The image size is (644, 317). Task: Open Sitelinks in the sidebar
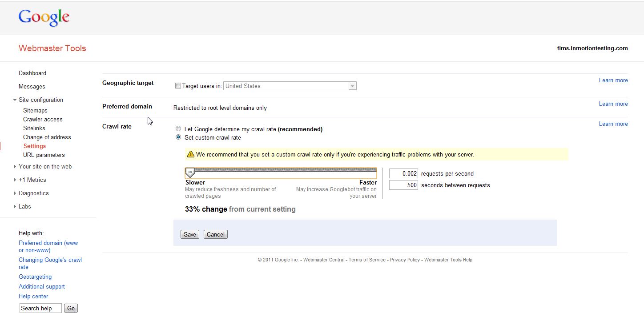pyautogui.click(x=34, y=128)
